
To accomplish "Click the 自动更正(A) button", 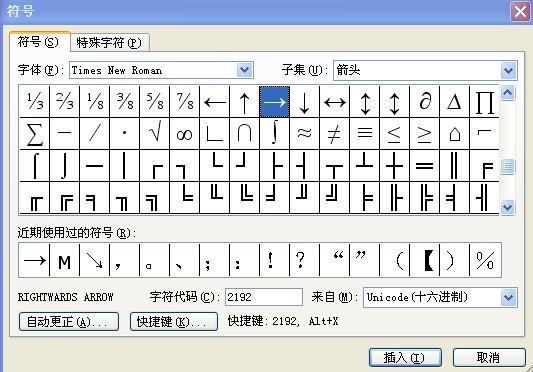I will [69, 322].
